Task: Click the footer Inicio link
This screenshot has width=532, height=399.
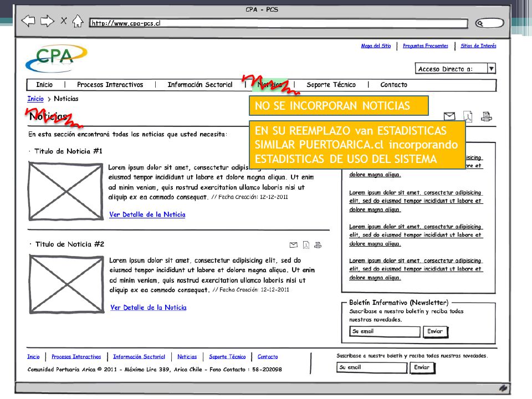Action: pos(33,356)
